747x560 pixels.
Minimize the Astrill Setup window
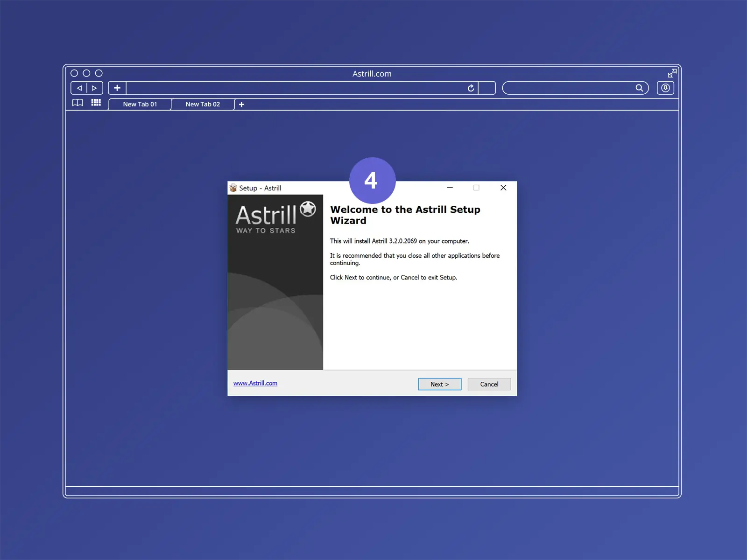[450, 188]
